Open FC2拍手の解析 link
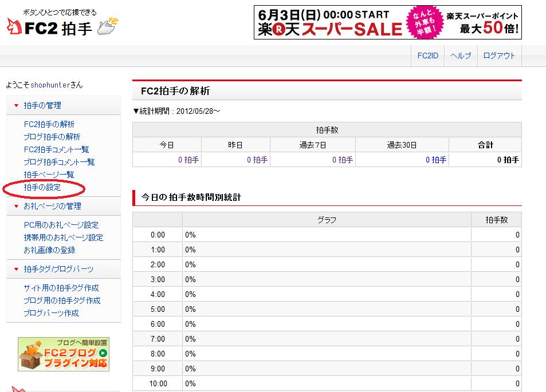 (49, 124)
